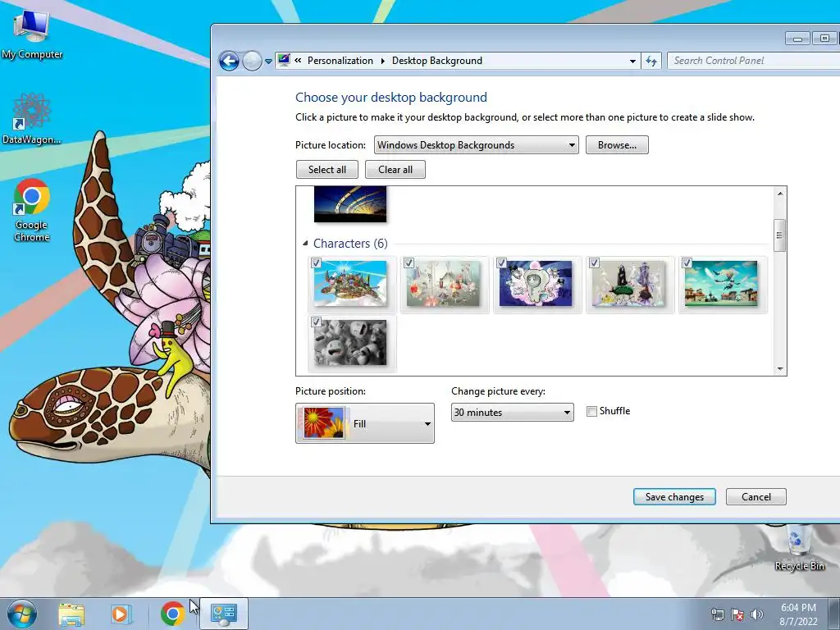The height and width of the screenshot is (630, 840).
Task: Click the Control Panel address bar icon
Action: 284,60
